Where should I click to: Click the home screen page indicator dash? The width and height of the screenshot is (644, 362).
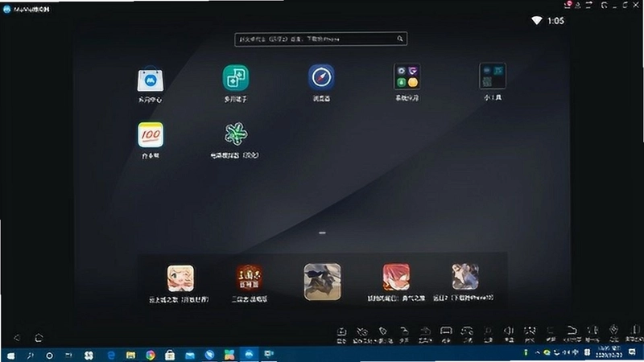pos(322,232)
